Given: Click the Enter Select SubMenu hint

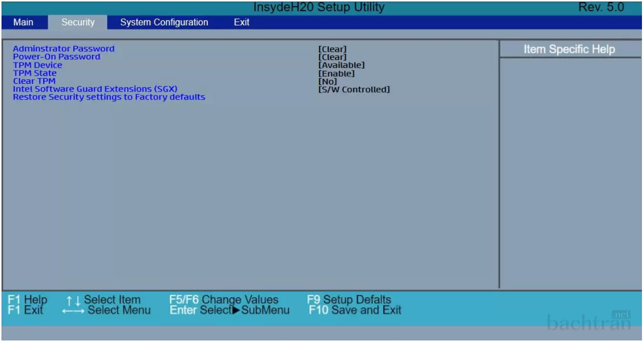Looking at the screenshot, I should [230, 310].
